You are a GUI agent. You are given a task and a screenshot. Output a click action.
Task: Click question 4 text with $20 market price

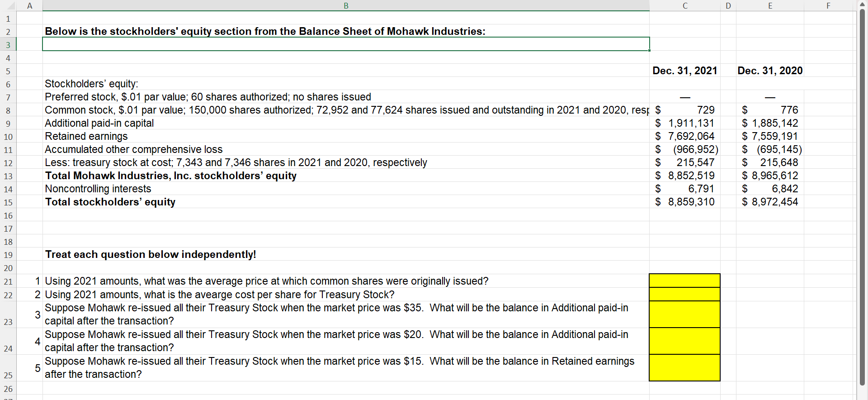pyautogui.click(x=336, y=341)
